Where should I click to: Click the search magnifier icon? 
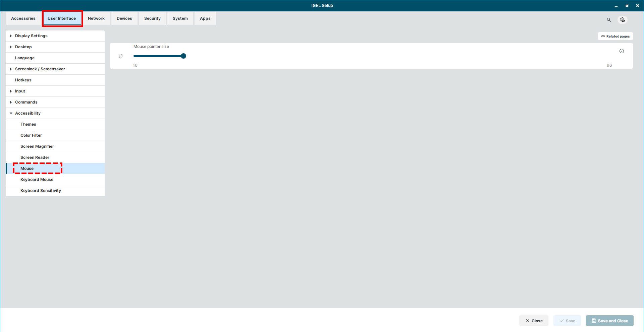click(609, 20)
